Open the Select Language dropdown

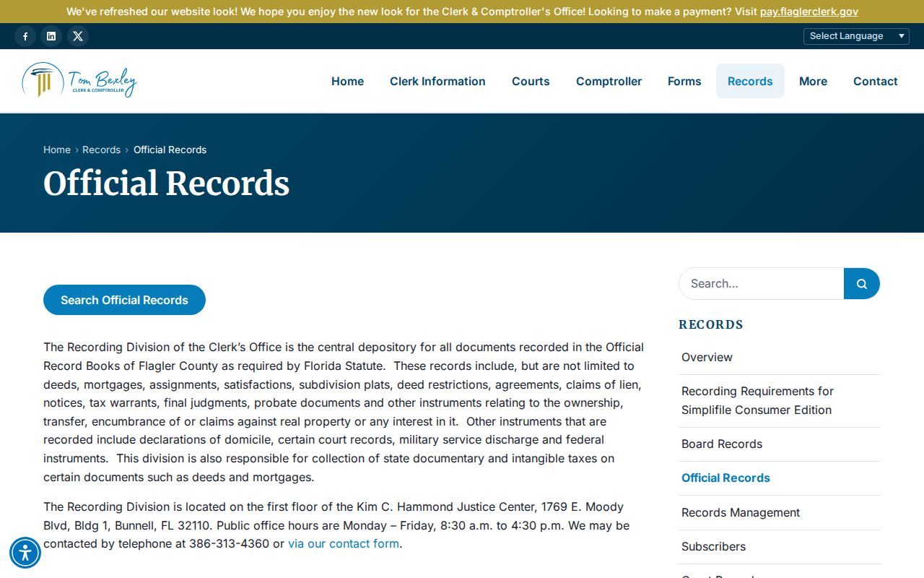[x=856, y=36]
